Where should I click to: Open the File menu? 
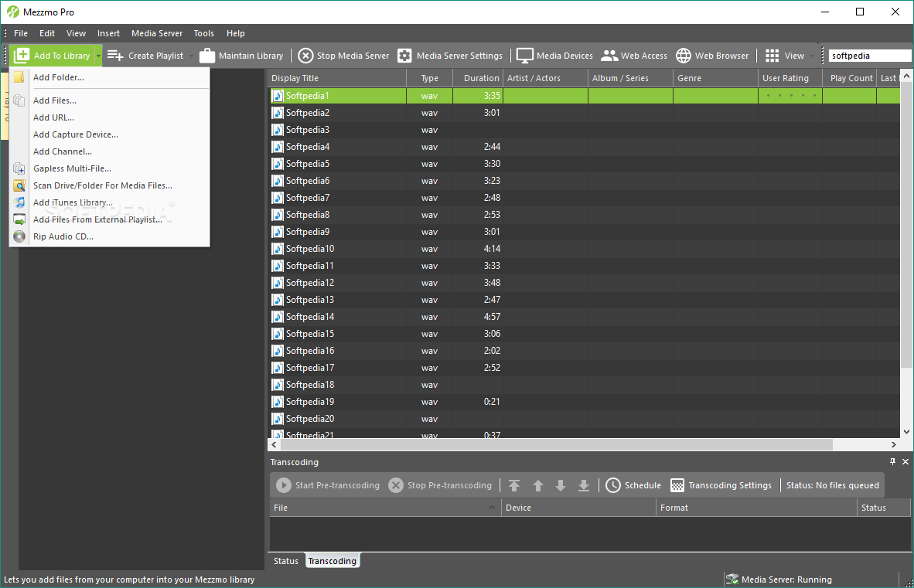pyautogui.click(x=21, y=33)
